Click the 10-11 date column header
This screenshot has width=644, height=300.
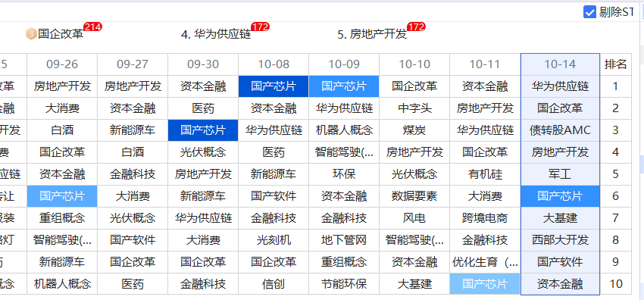485,64
